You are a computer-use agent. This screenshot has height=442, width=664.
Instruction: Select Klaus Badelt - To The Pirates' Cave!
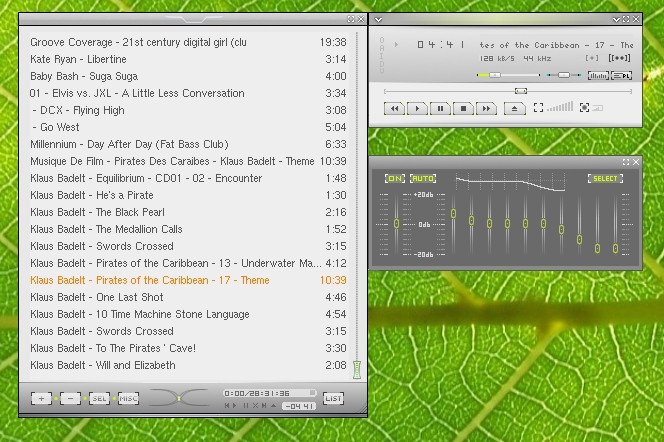point(188,348)
